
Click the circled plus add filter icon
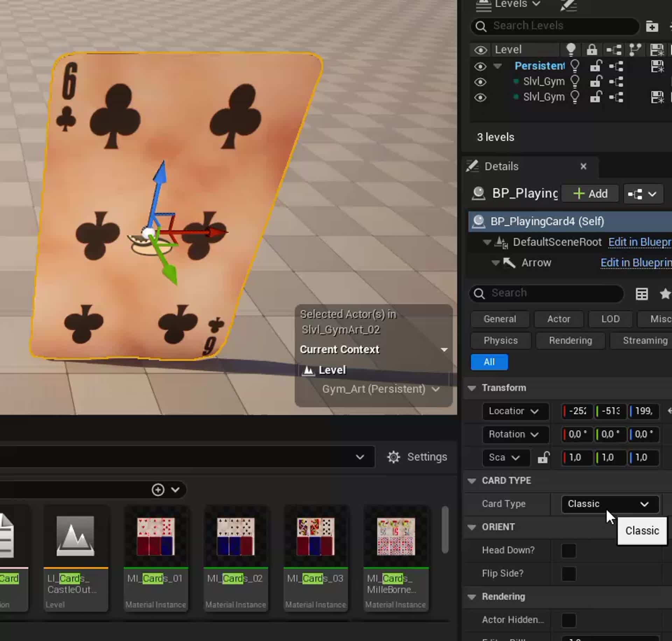click(158, 489)
